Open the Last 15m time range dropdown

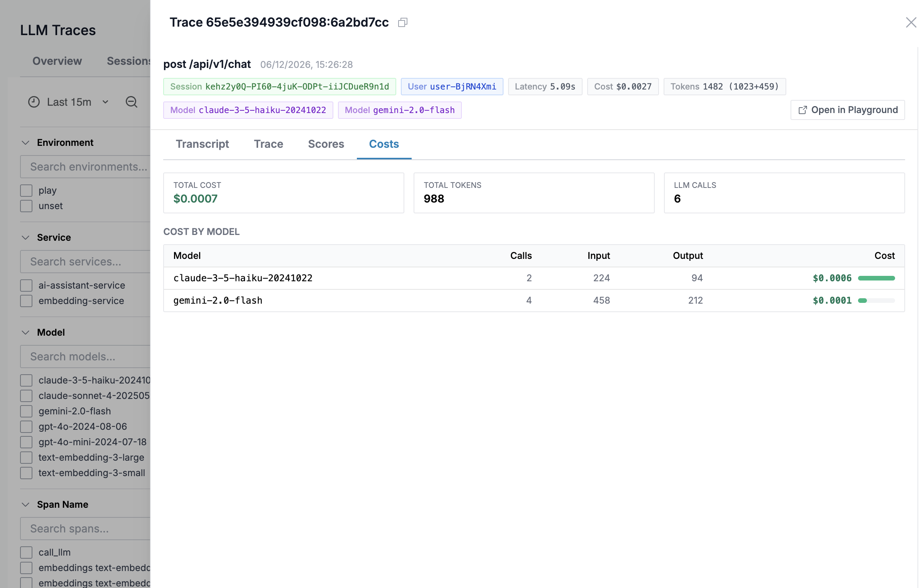click(x=69, y=102)
